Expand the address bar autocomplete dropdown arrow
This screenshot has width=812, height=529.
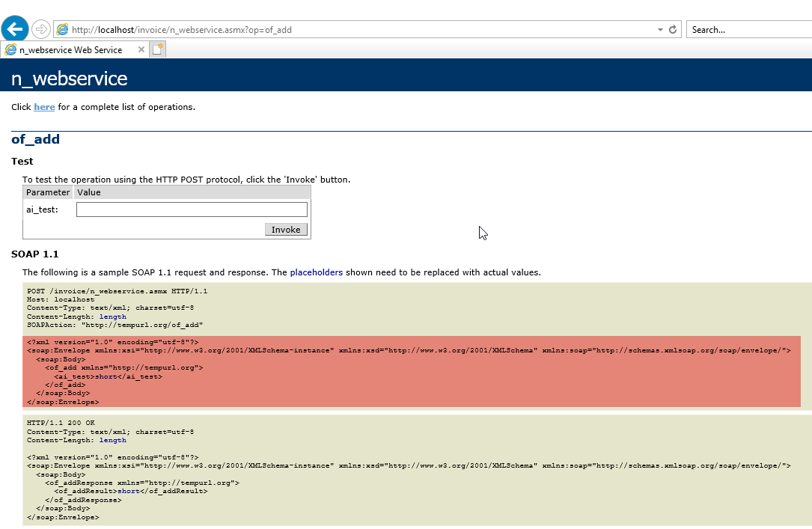point(660,30)
